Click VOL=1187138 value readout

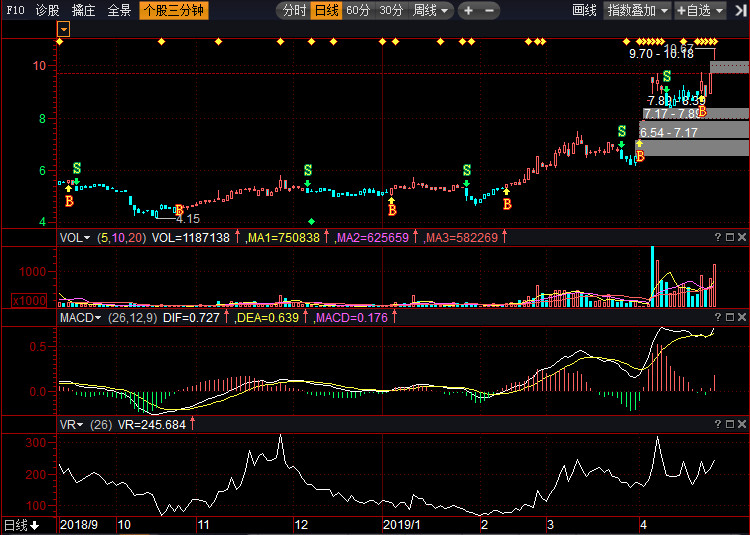point(191,238)
